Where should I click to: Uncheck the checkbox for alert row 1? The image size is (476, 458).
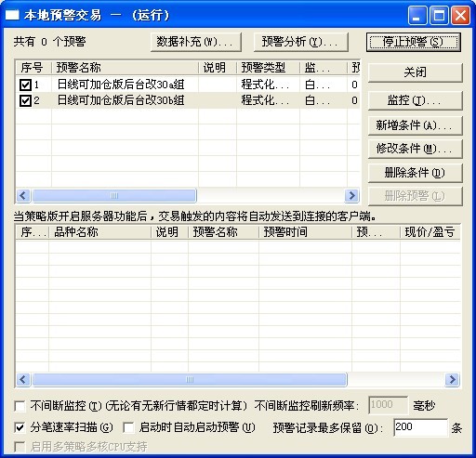25,85
